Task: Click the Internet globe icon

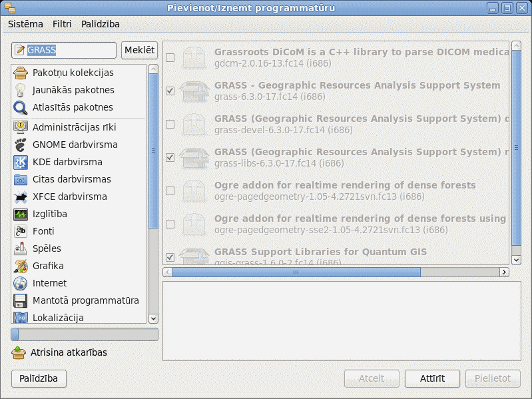Action: (x=21, y=283)
